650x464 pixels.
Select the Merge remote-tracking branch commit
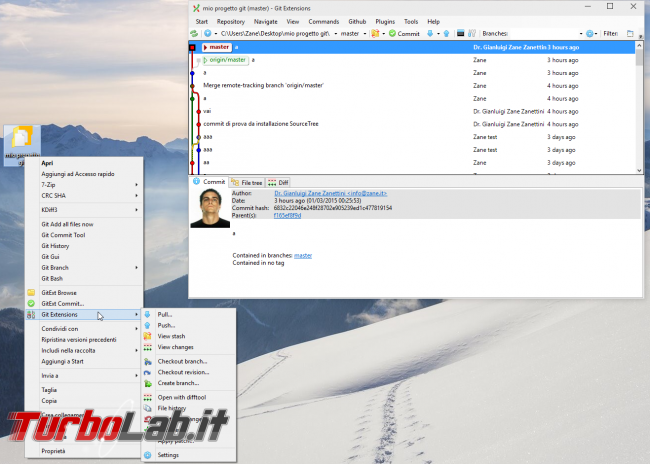pos(412,86)
